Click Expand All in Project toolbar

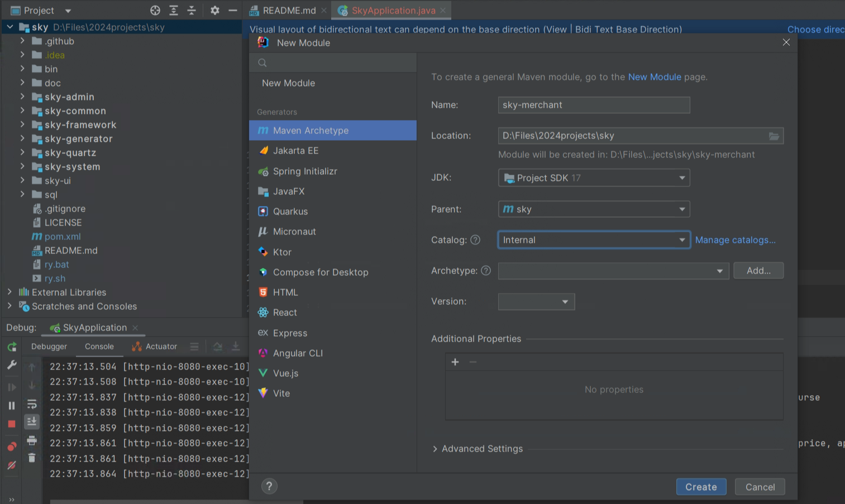point(174,10)
